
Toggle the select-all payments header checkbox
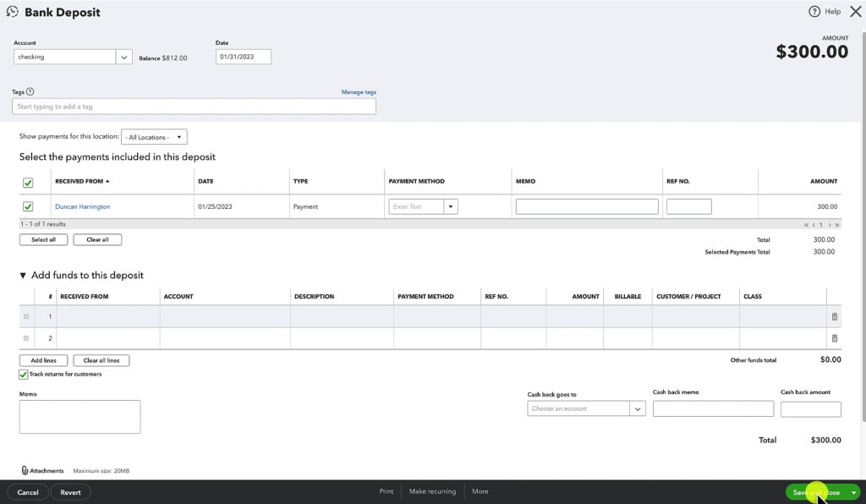pos(29,182)
